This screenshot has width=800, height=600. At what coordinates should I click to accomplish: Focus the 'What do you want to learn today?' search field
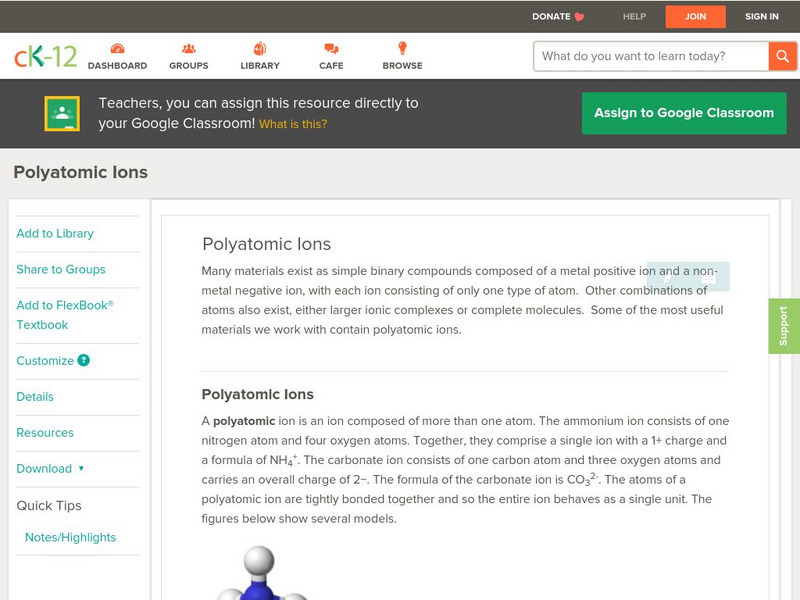pos(651,56)
